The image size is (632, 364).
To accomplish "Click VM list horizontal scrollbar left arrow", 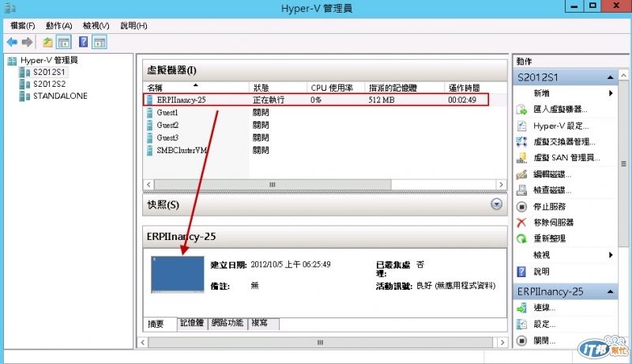I will tap(149, 185).
